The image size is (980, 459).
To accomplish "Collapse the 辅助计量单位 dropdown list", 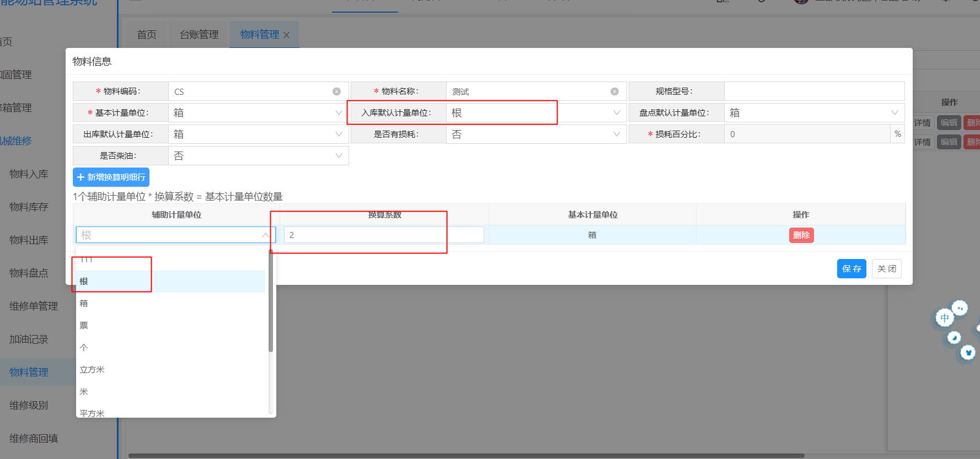I will 265,235.
